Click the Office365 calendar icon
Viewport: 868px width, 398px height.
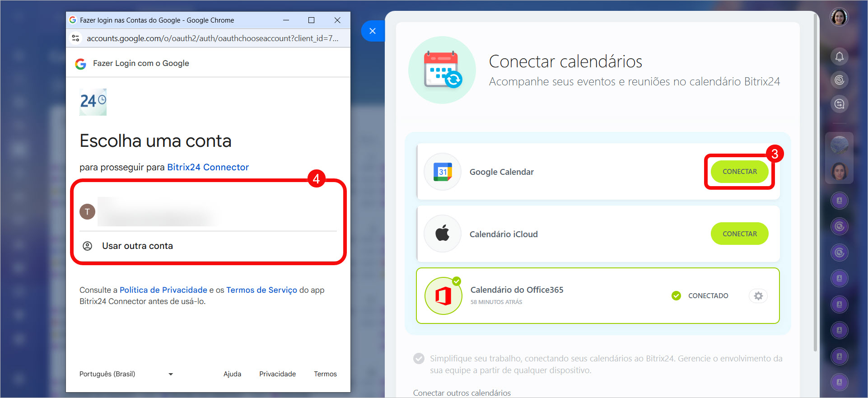tap(443, 296)
